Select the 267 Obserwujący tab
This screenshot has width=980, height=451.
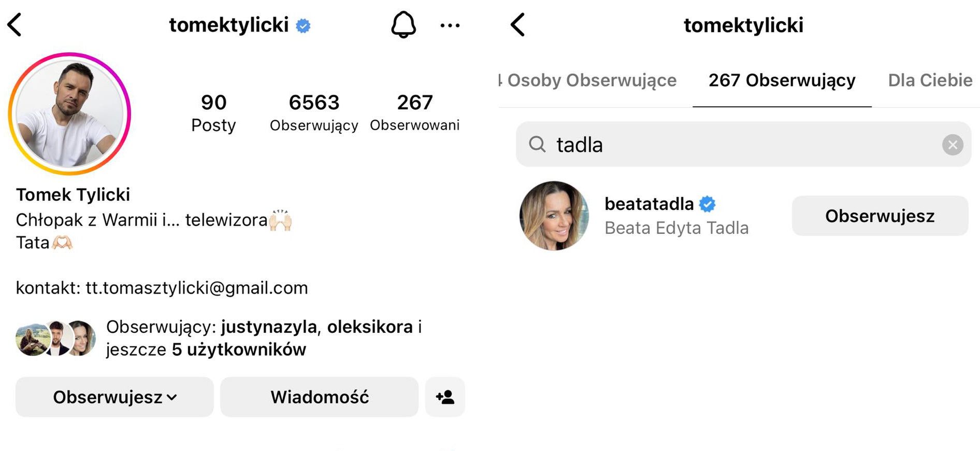tap(782, 80)
